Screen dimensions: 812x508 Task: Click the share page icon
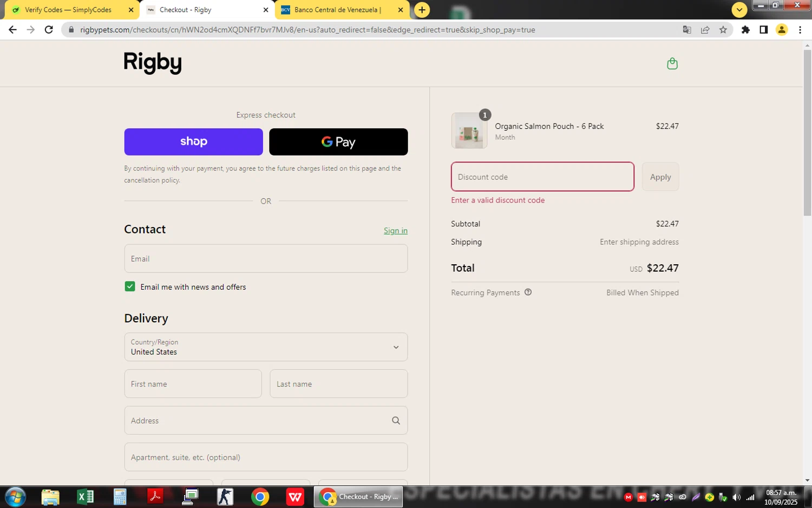click(705, 30)
